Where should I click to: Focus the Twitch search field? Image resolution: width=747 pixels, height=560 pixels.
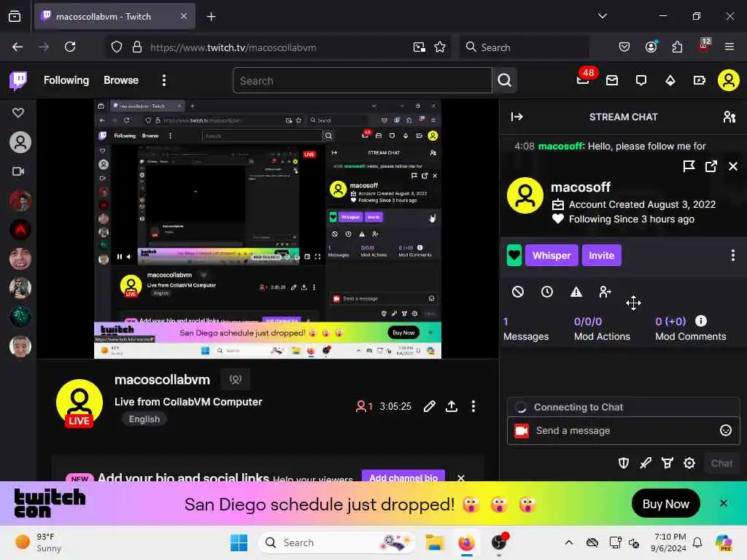point(362,80)
